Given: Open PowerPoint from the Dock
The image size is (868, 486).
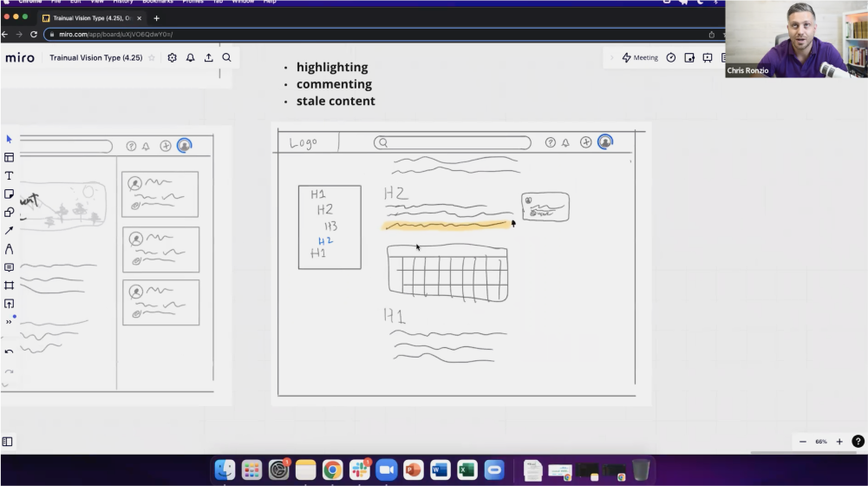Looking at the screenshot, I should [413, 470].
